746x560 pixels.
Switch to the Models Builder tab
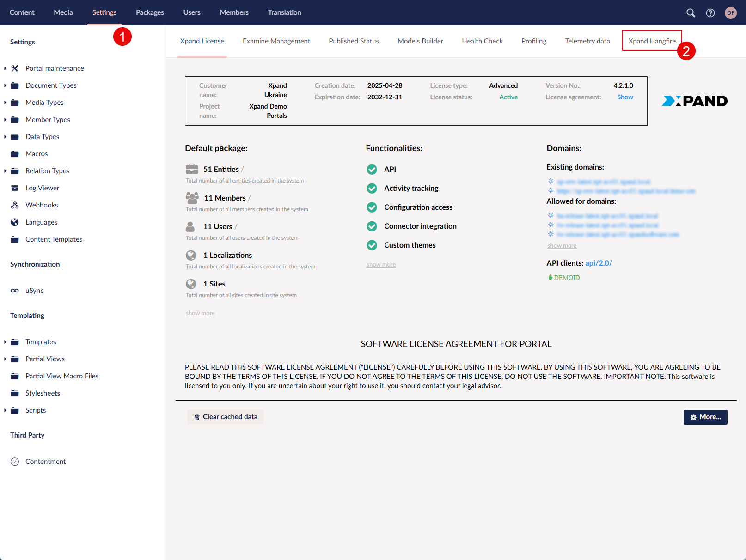point(421,41)
